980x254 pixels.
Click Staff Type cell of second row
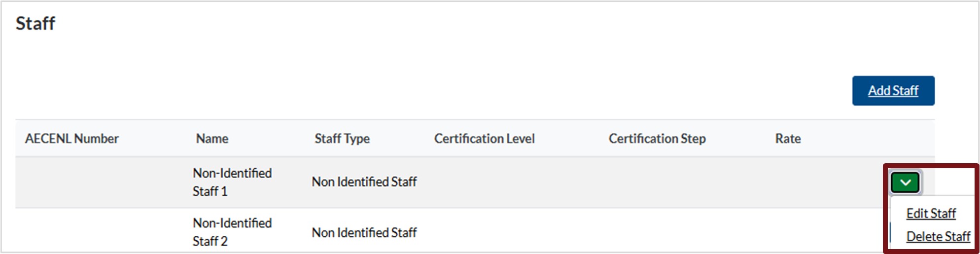[x=364, y=232]
